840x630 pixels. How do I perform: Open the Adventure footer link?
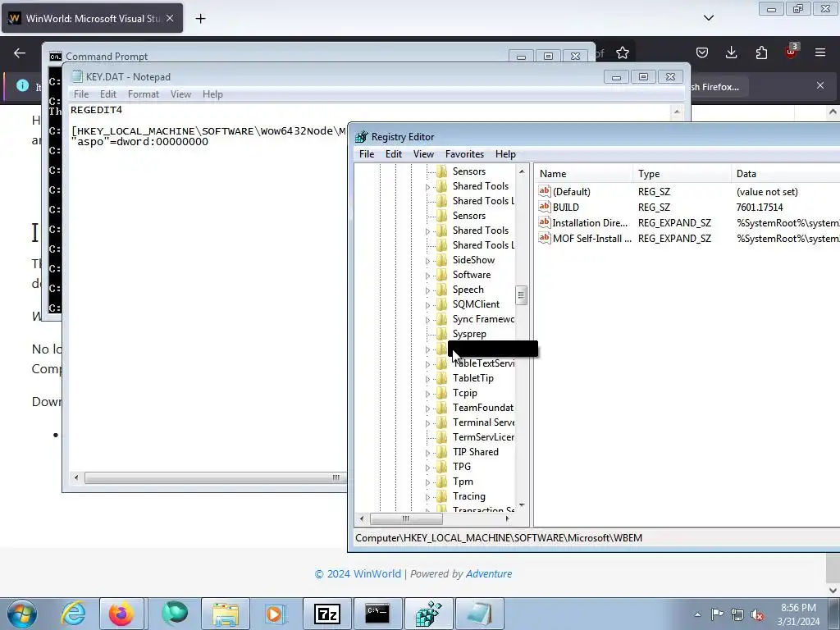click(489, 573)
